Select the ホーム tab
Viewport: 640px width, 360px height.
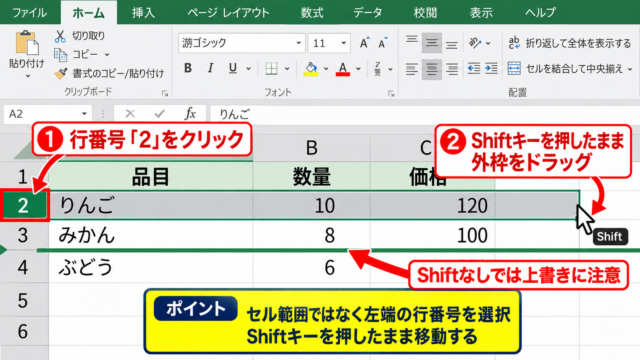click(89, 13)
